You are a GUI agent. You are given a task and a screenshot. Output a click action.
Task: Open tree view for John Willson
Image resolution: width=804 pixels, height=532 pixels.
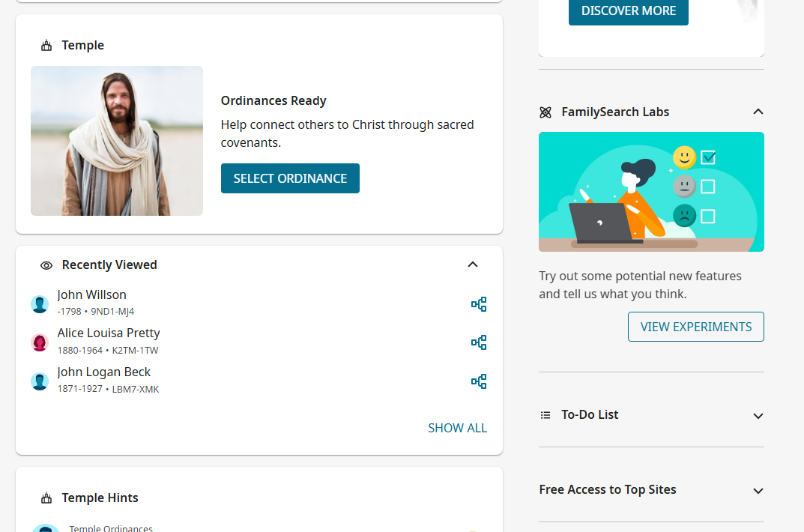pos(479,304)
